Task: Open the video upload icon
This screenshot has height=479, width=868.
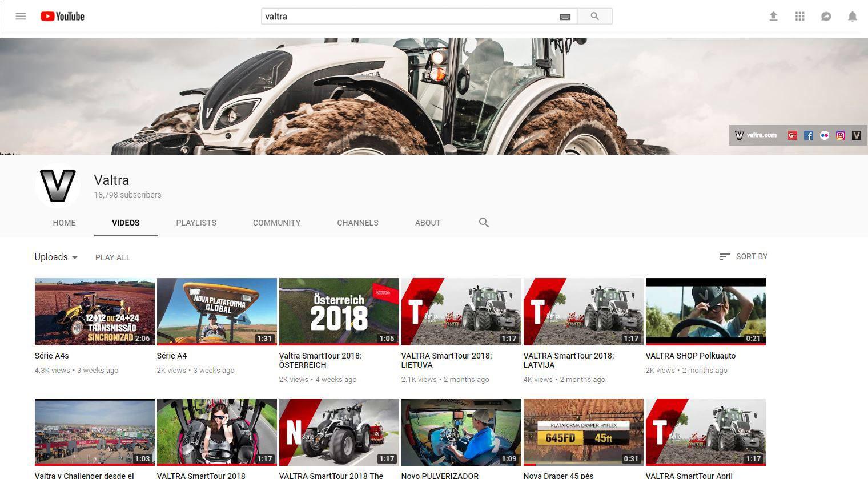Action: coord(773,16)
